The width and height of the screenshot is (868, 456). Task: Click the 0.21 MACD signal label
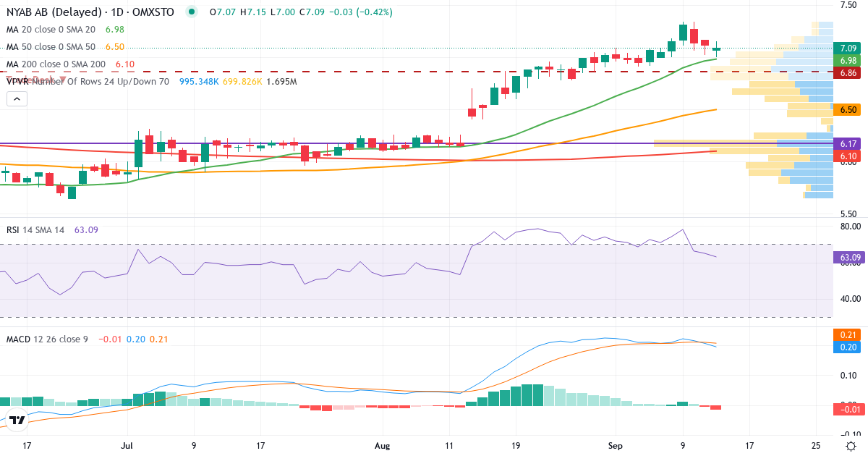848,334
